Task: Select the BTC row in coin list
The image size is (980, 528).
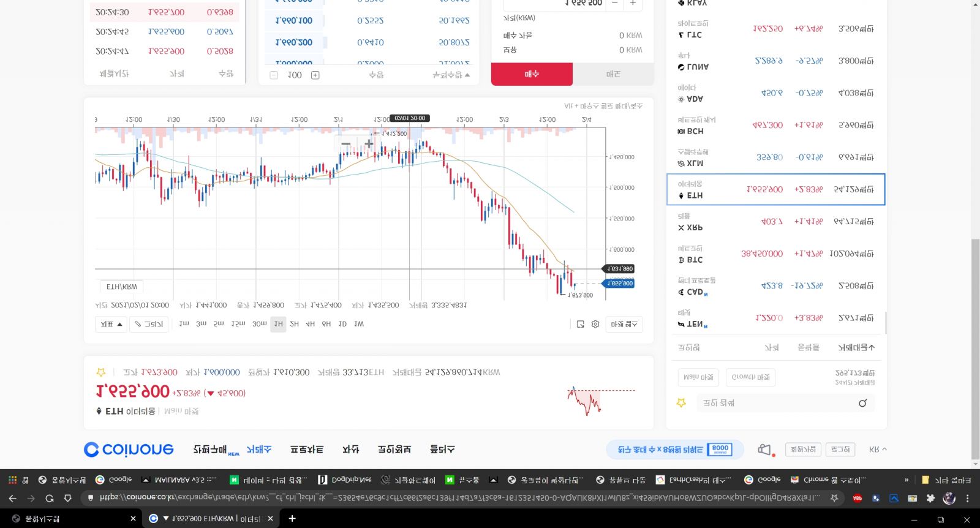Action: pyautogui.click(x=775, y=254)
